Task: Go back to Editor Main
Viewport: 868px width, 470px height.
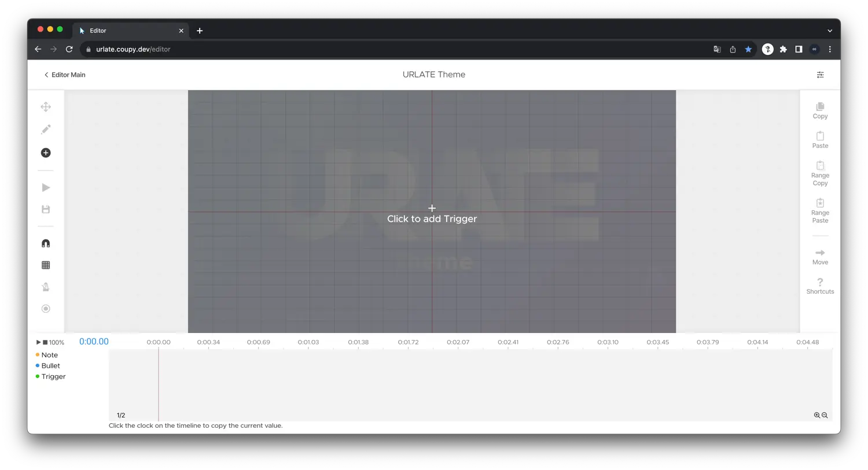Action: click(x=65, y=75)
